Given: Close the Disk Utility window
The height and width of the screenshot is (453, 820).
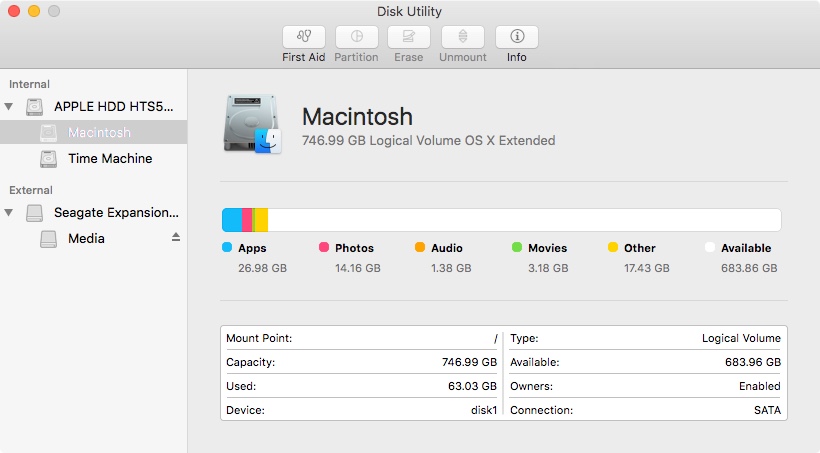Looking at the screenshot, I should tap(14, 11).
